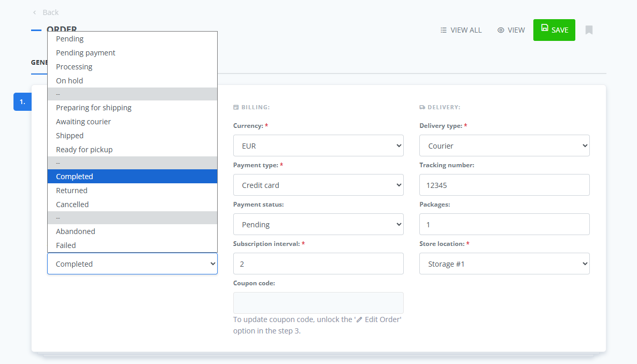Open the Payment type dropdown
This screenshot has width=637, height=364.
point(318,185)
